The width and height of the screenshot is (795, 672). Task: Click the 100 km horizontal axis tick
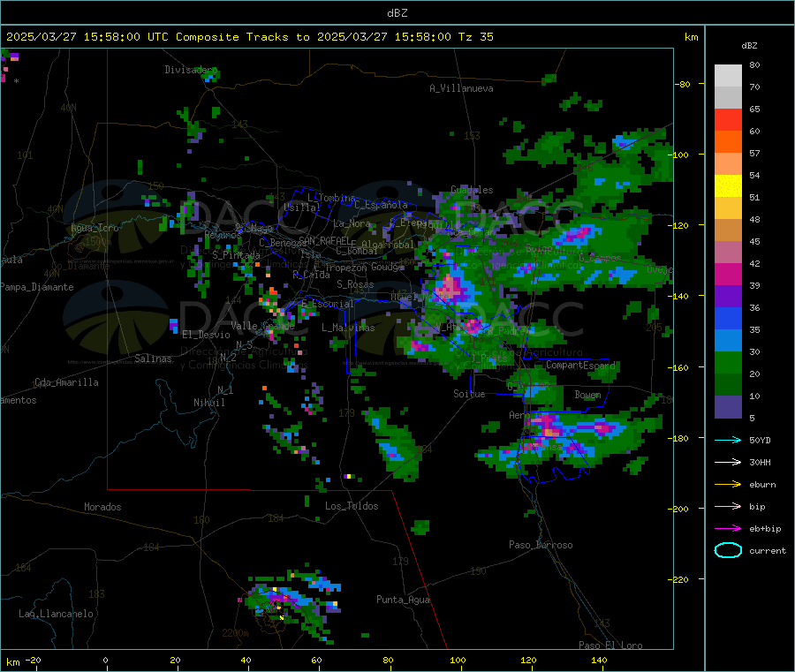click(458, 660)
